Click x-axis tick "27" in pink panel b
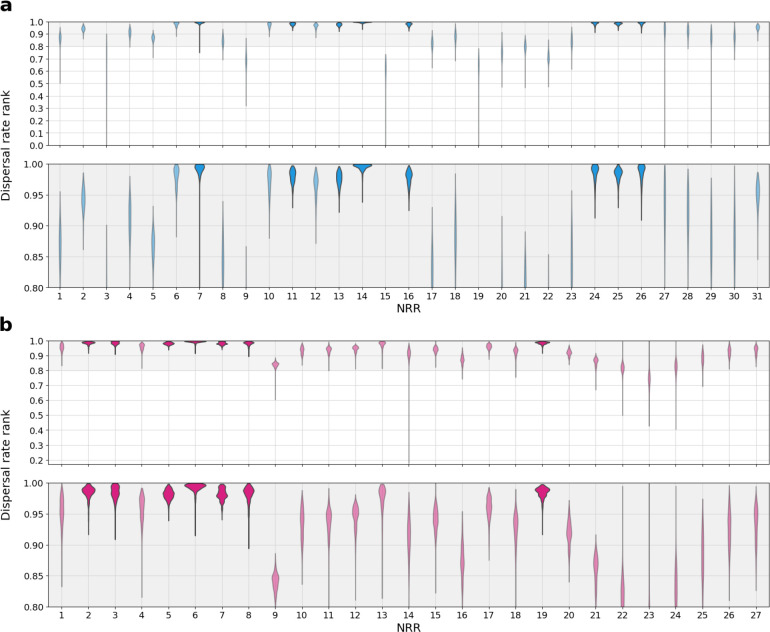The height and width of the screenshot is (632, 770). click(x=756, y=615)
